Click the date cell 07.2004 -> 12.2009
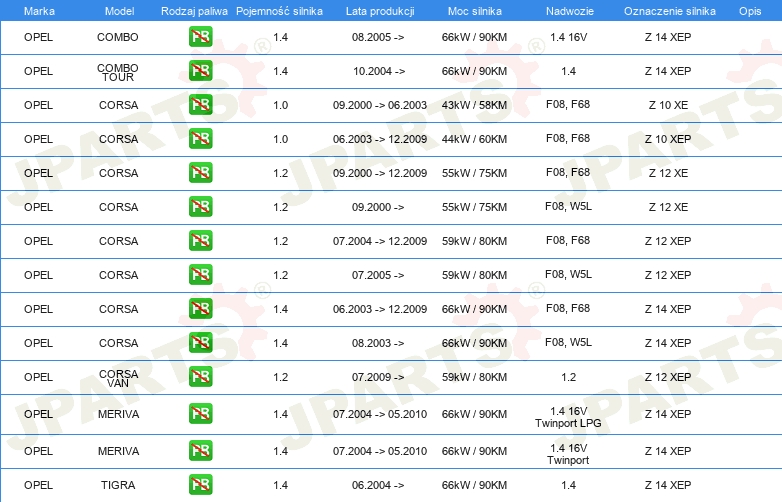Viewport: 782px width, 502px height. pyautogui.click(x=380, y=241)
